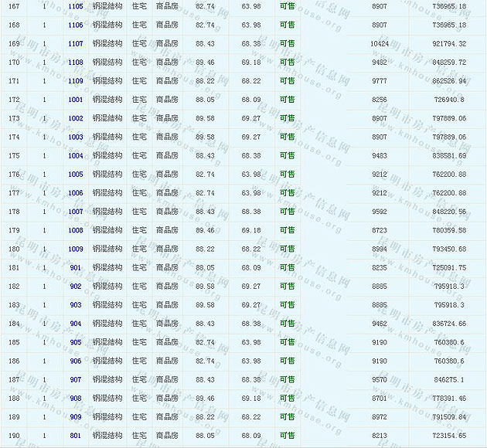Image resolution: width=487 pixels, height=448 pixels.
Task: Select room 1005 link
Action: [75, 175]
